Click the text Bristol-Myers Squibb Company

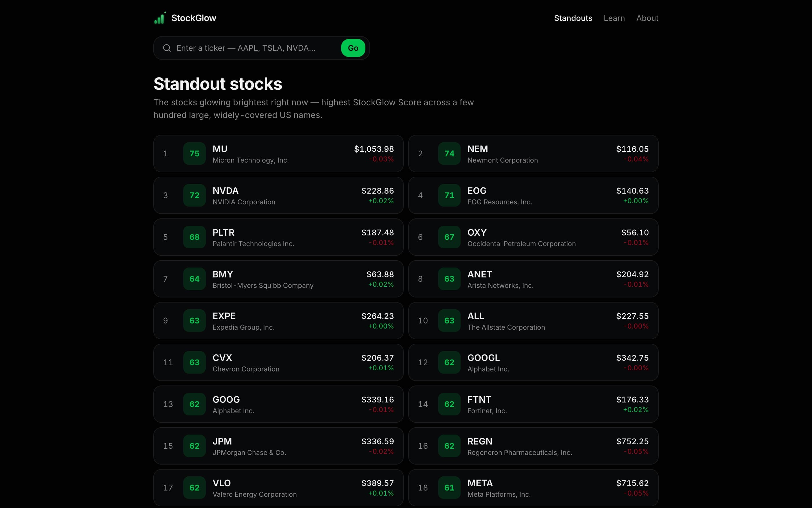coord(263,286)
